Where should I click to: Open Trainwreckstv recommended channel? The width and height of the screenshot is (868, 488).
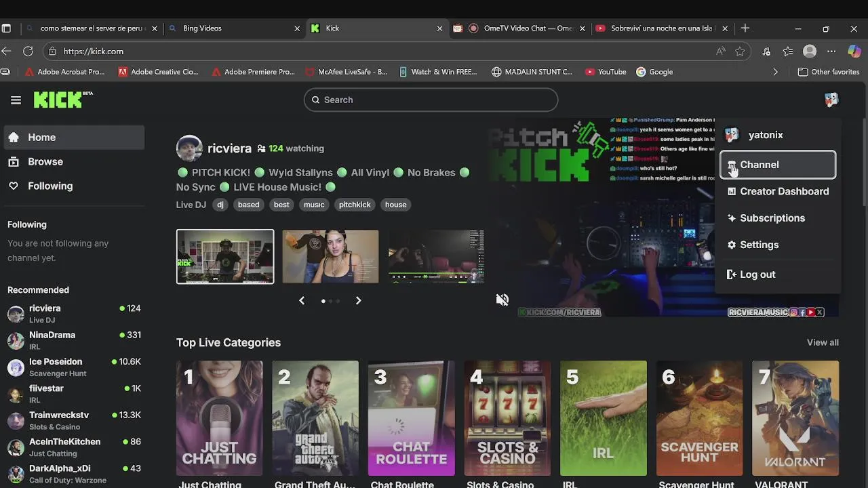point(74,420)
